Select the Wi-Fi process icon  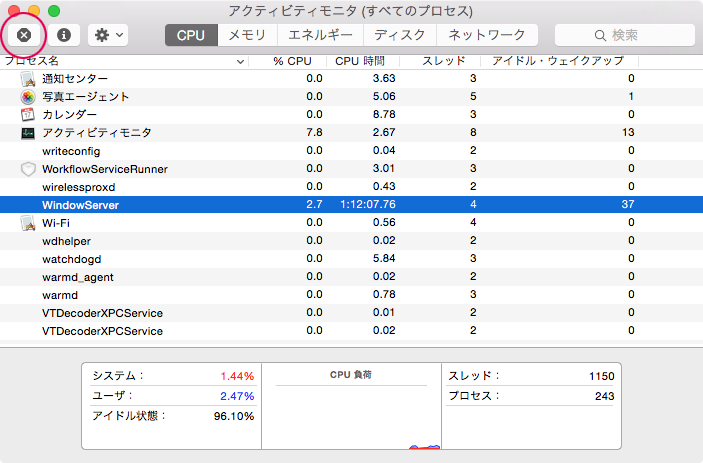click(x=28, y=223)
